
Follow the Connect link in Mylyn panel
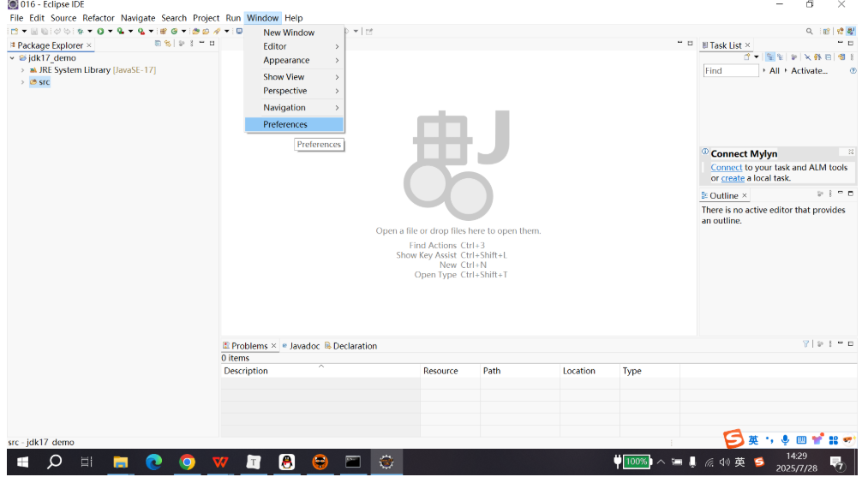coord(727,167)
